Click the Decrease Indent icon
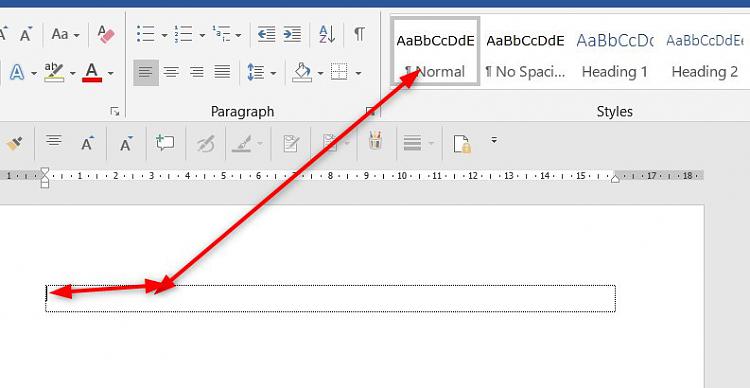Screen dimensions: 750x388 266,34
